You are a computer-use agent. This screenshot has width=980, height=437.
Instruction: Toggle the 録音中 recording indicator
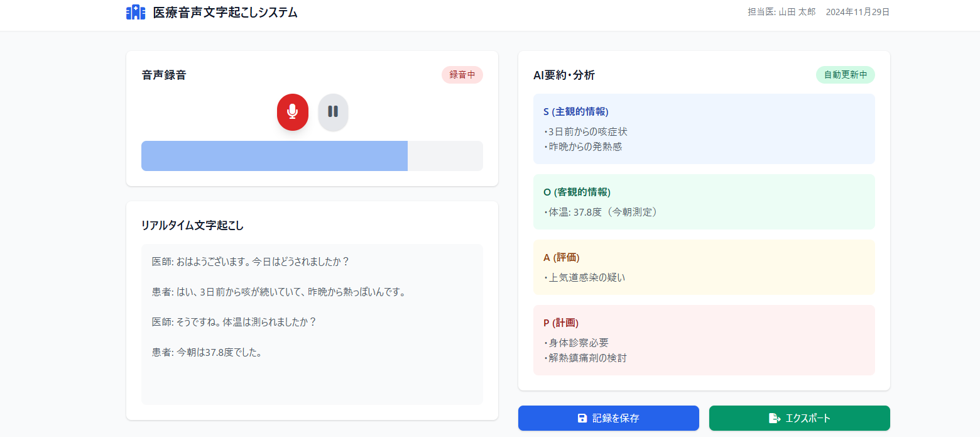click(x=462, y=74)
